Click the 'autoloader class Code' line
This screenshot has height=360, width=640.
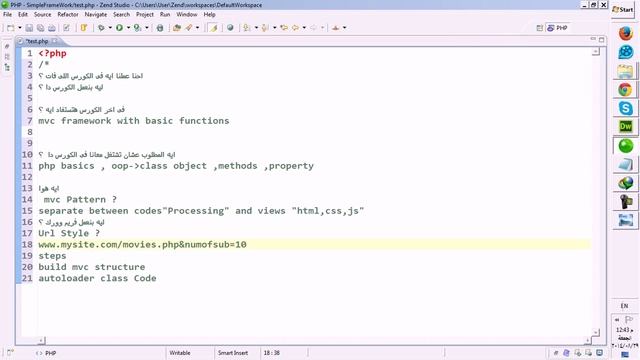click(x=97, y=278)
